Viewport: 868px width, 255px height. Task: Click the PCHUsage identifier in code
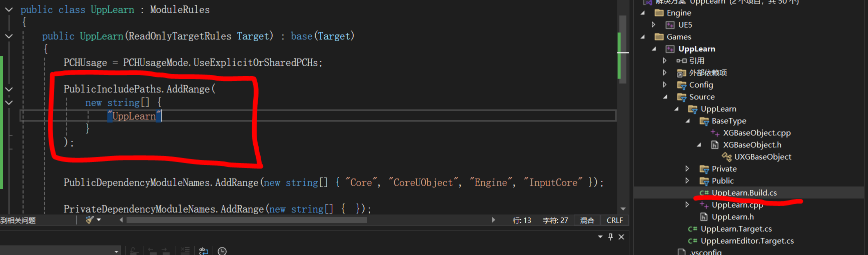85,62
